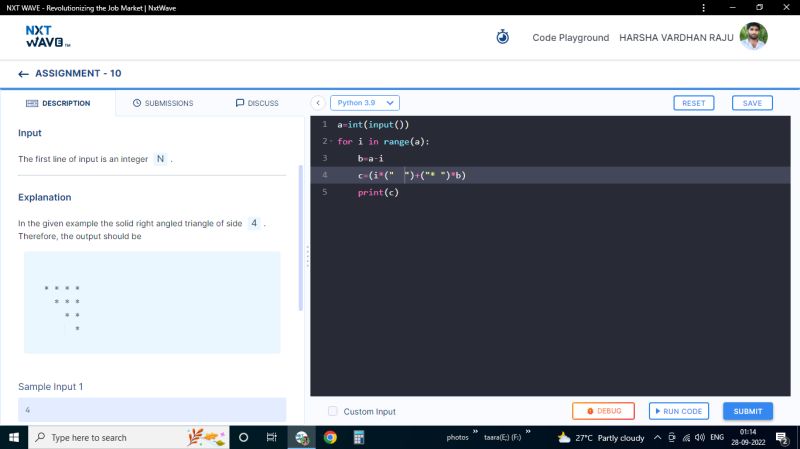Expand the Python 3.9 language dropdown
Image resolution: width=800 pixels, height=449 pixels.
coord(365,103)
